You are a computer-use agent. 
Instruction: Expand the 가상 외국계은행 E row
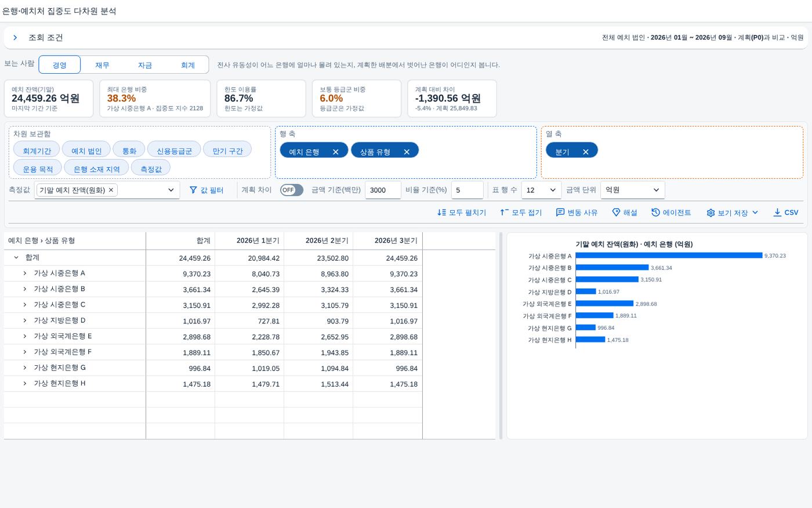point(25,336)
